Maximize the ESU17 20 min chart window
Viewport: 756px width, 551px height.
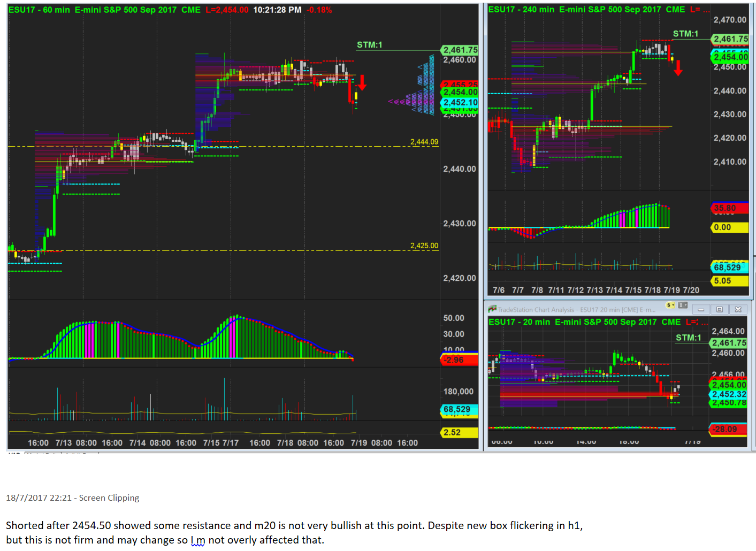click(x=719, y=309)
